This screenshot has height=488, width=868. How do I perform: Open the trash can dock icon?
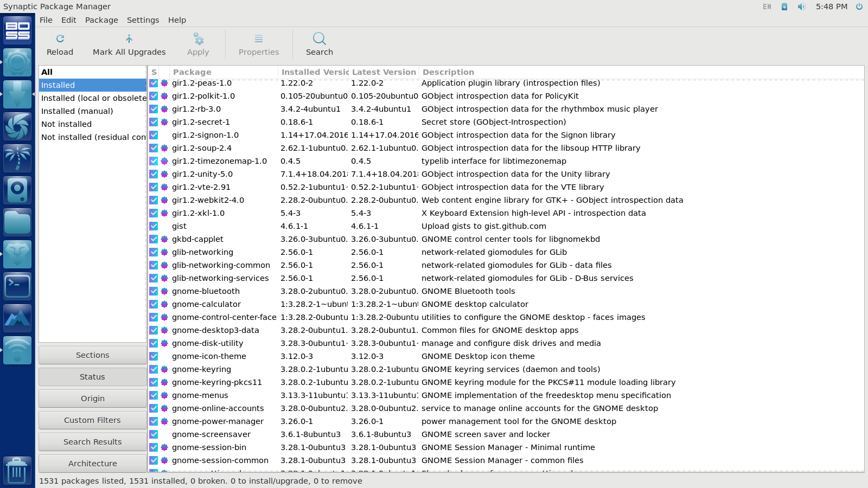click(x=17, y=471)
